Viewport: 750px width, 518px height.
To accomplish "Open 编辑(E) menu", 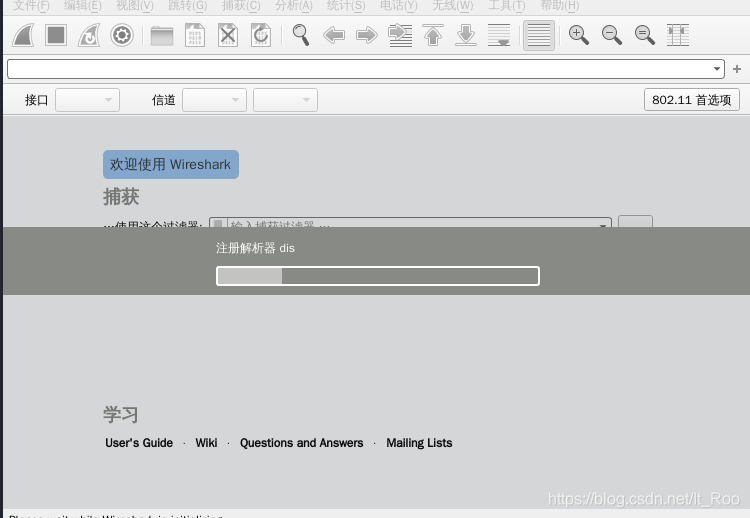I will tap(83, 5).
